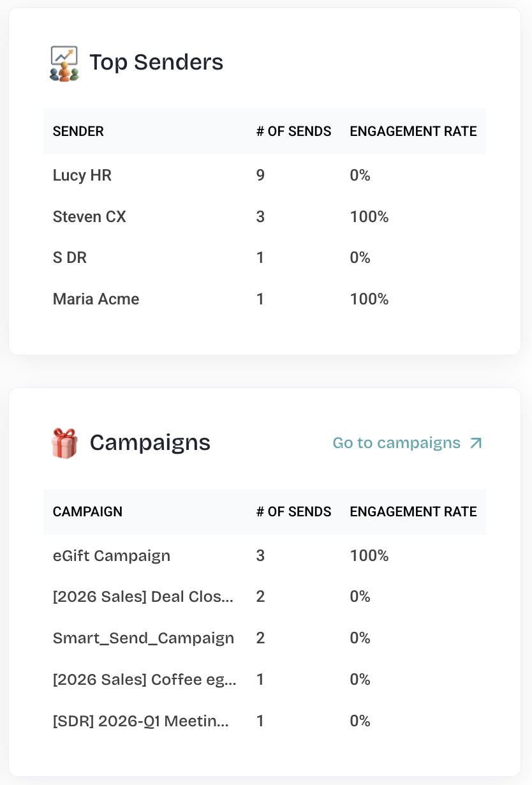
Task: Click the arrow icon beside Go to campaigns
Action: (476, 443)
